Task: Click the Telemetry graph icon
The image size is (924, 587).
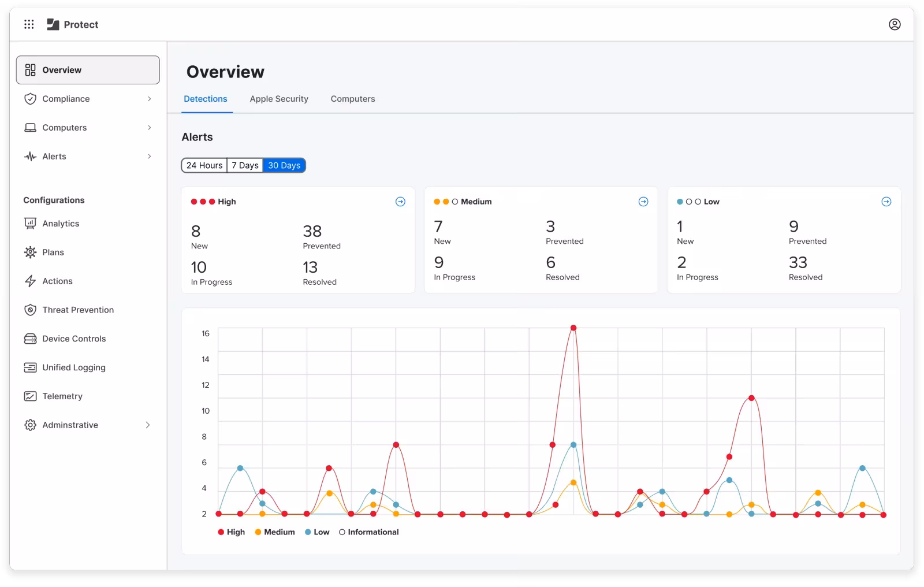Action: pos(31,396)
